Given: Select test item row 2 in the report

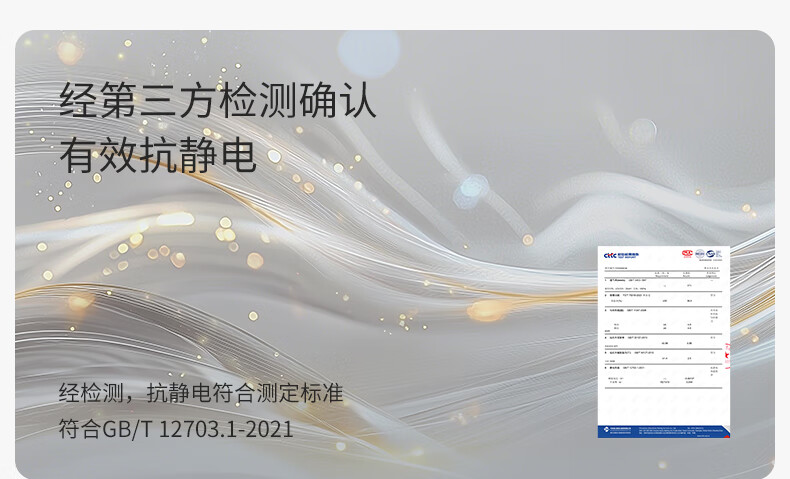Looking at the screenshot, I should pos(664,296).
